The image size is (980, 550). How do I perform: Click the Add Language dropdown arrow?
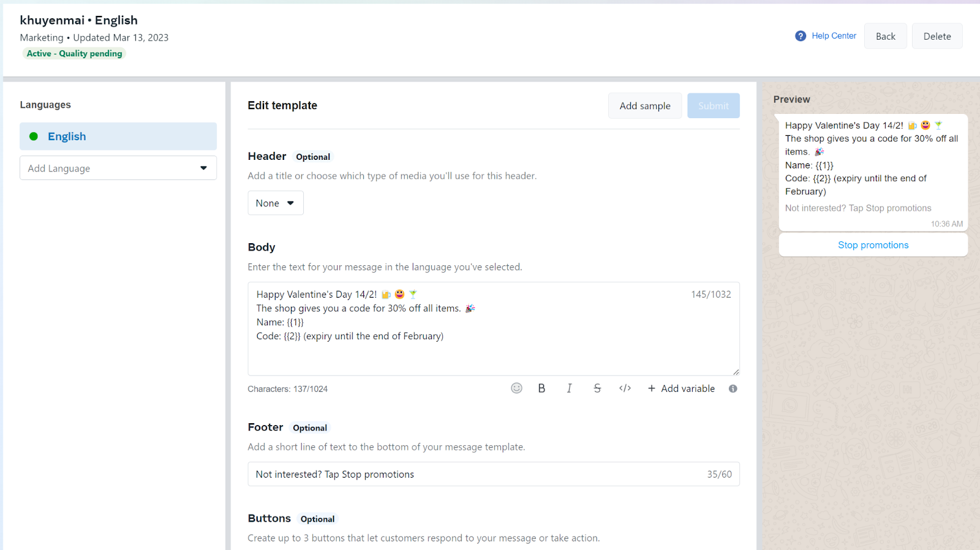point(203,168)
